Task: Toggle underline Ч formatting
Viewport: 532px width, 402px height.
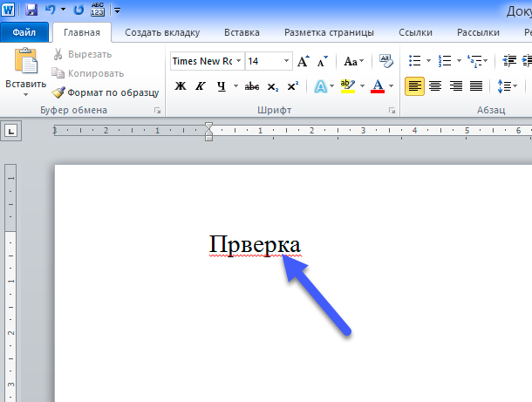Action: (222, 86)
